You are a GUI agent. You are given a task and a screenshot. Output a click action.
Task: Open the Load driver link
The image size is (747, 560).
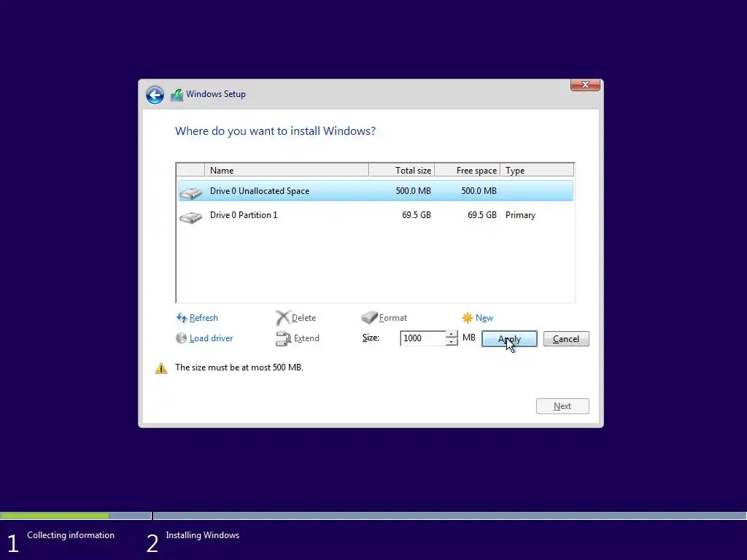211,338
